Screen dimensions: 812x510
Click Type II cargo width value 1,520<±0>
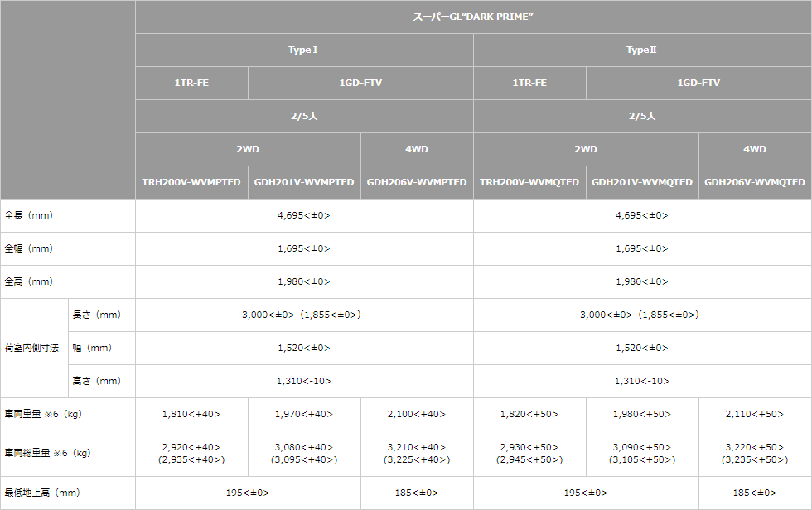pos(642,348)
